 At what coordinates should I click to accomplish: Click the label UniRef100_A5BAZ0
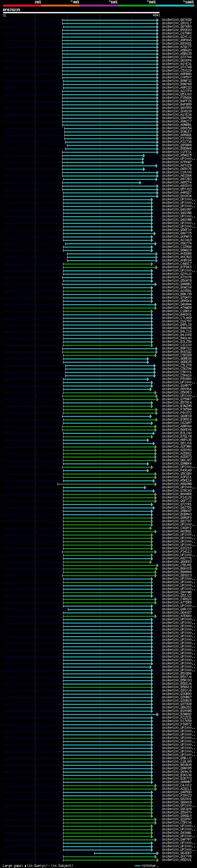click(x=177, y=50)
